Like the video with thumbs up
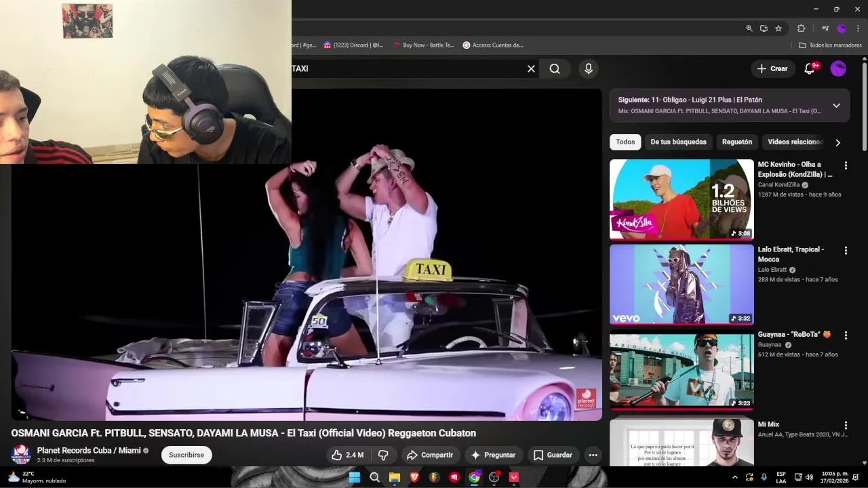Image resolution: width=868 pixels, height=488 pixels. 347,455
